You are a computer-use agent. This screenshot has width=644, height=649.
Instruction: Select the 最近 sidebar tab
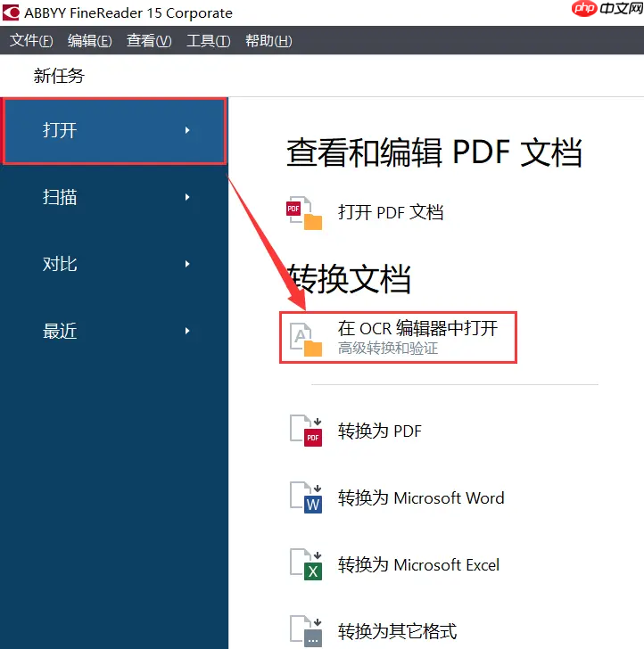114,331
